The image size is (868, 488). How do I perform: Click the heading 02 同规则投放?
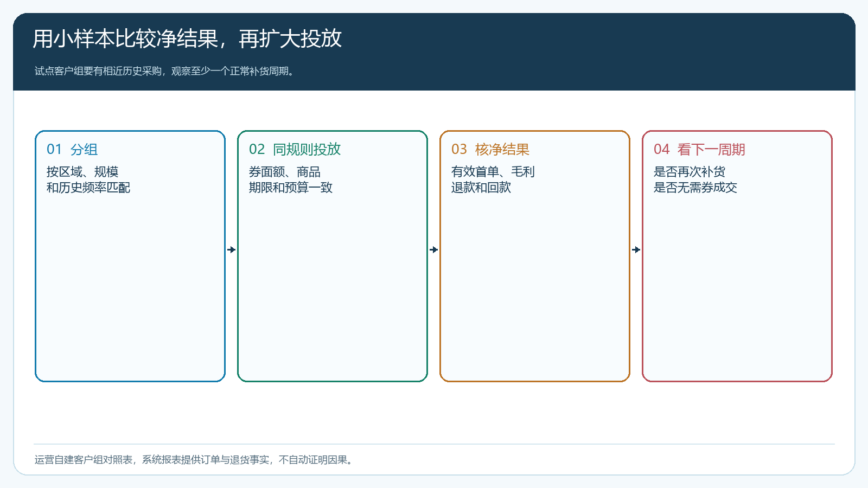[295, 149]
